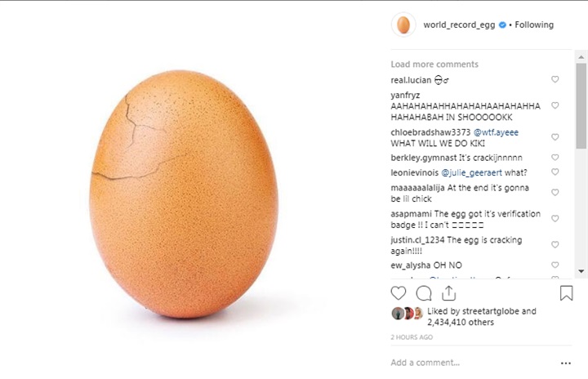Like real.lucian's comment

pyautogui.click(x=555, y=80)
